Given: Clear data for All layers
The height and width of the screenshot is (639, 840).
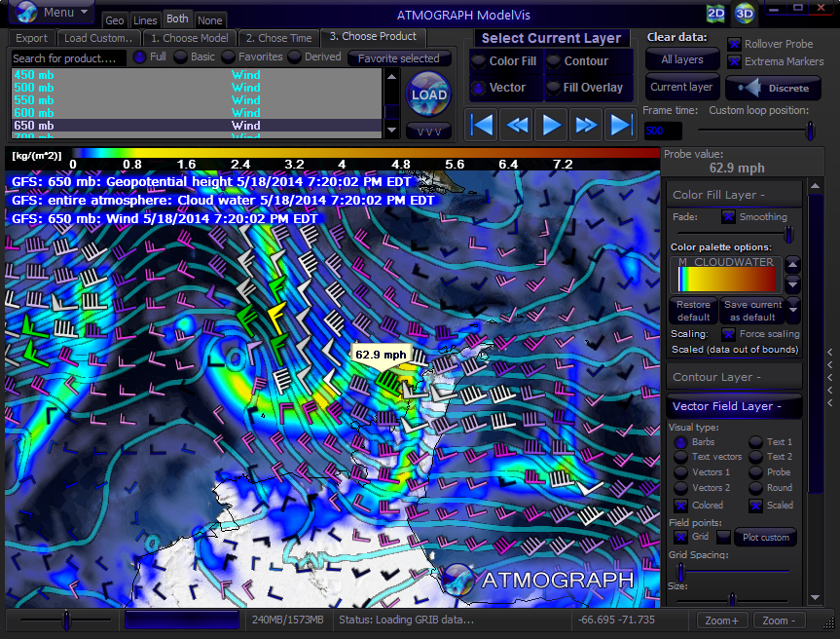Looking at the screenshot, I should pos(682,59).
